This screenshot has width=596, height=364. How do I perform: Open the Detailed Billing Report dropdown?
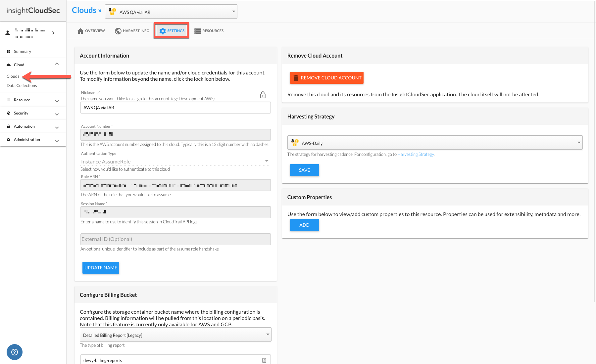pos(175,335)
